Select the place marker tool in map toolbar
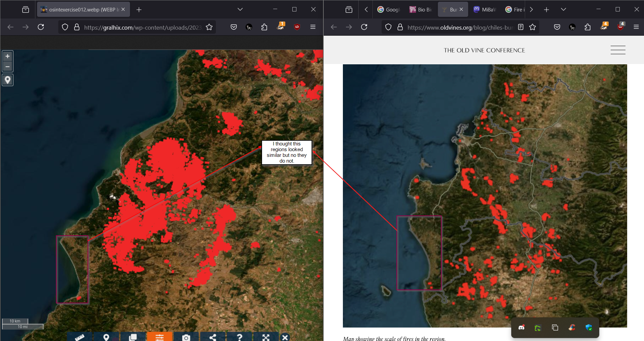 point(106,337)
